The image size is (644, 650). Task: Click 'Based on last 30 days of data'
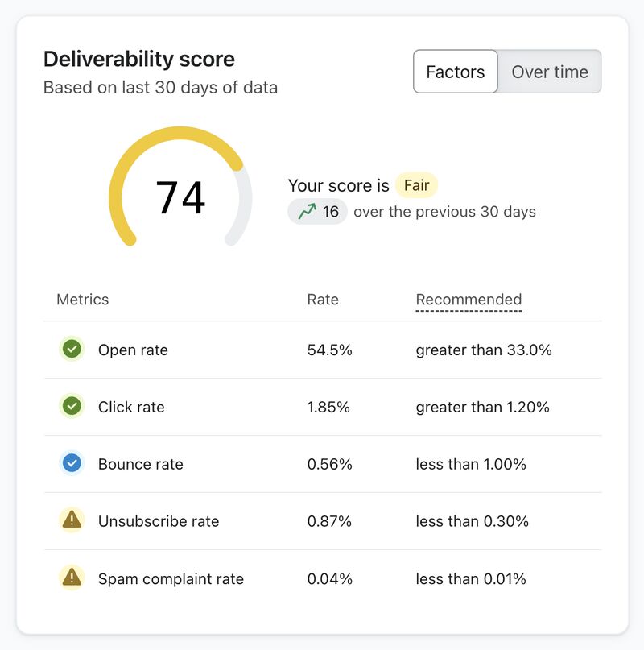160,88
